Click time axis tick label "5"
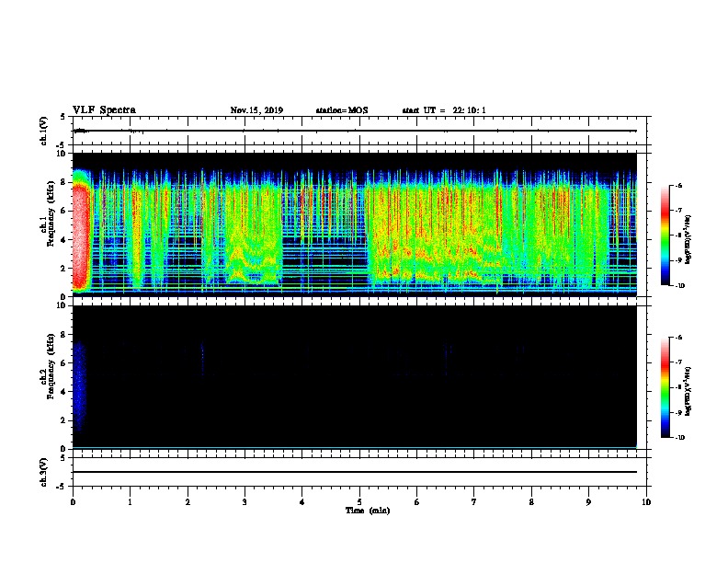Viewport: 728px width, 563px height. point(359,502)
